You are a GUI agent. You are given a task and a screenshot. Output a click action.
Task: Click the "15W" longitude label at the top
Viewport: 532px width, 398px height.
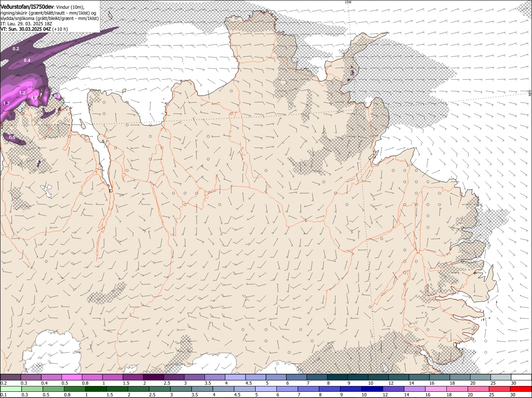point(348,2)
